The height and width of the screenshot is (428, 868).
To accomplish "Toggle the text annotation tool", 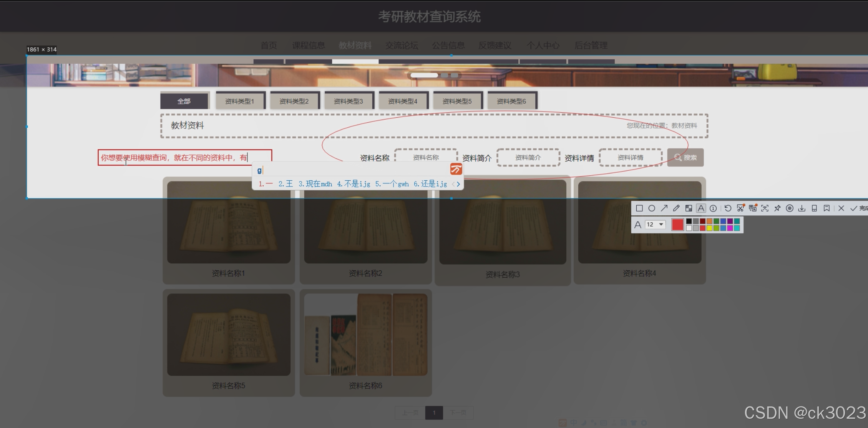I will pyautogui.click(x=701, y=208).
